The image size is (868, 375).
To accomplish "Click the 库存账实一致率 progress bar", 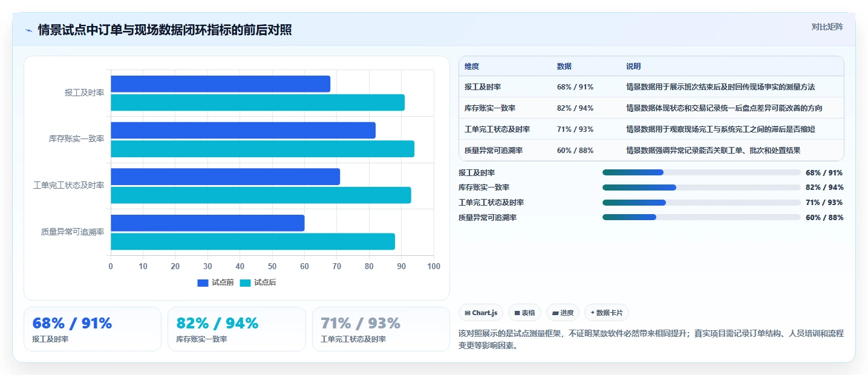I will [x=702, y=187].
